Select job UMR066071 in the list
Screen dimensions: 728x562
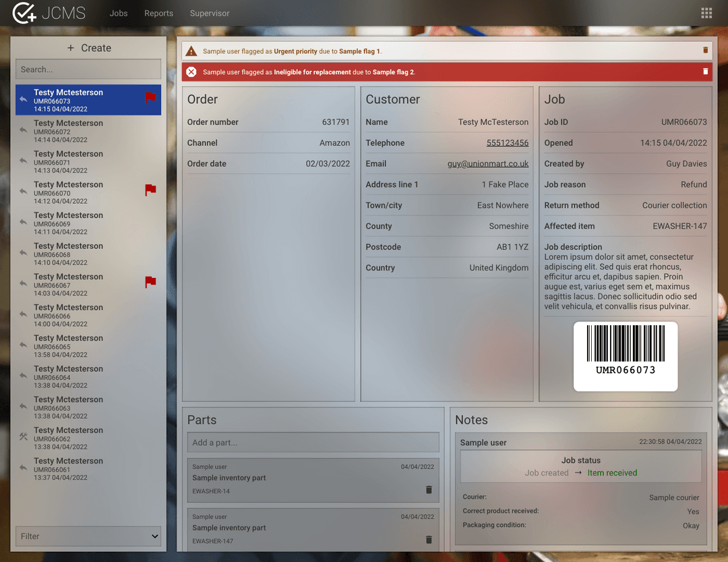click(88, 161)
